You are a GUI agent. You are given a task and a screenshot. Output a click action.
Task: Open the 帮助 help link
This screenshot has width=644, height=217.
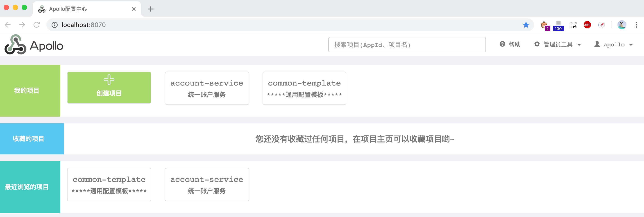pyautogui.click(x=510, y=44)
